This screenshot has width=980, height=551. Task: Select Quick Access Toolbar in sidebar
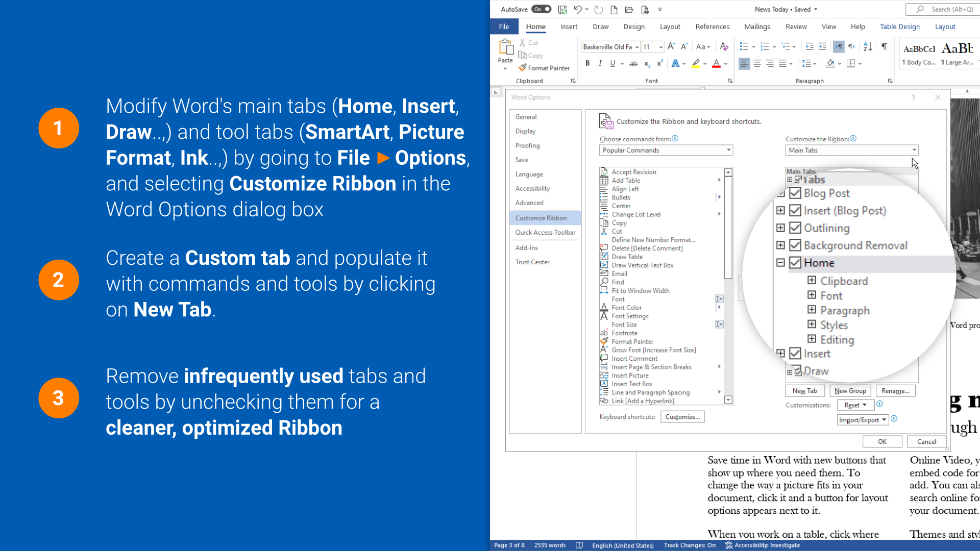(x=545, y=232)
